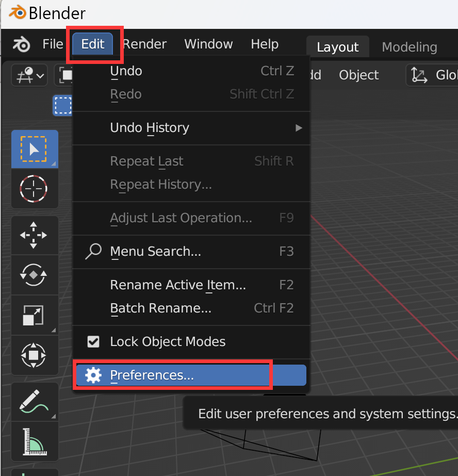
Task: Open the editor type dropdown
Action: pyautogui.click(x=29, y=75)
